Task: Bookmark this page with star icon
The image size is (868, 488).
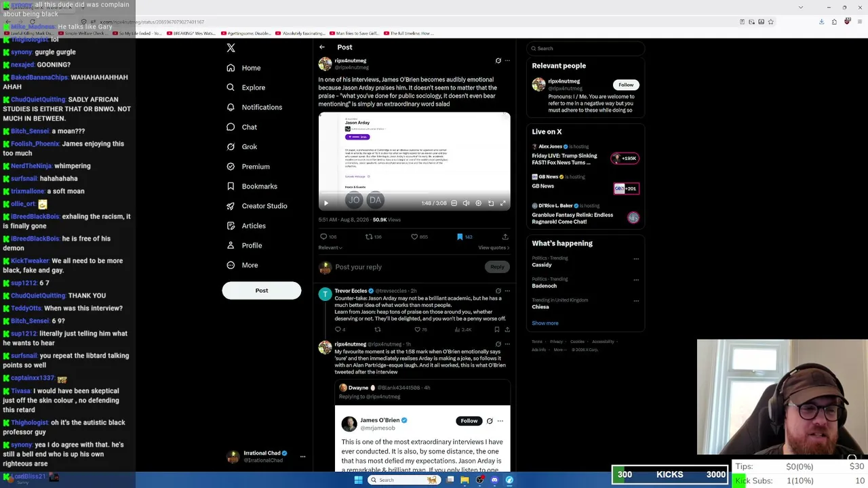Action: 770,22
